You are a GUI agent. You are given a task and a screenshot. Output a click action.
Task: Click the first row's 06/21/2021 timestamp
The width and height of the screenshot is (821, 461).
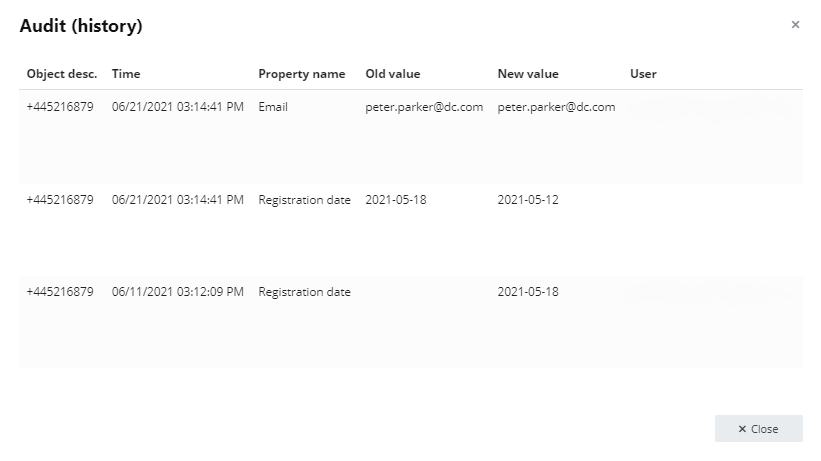(x=177, y=107)
